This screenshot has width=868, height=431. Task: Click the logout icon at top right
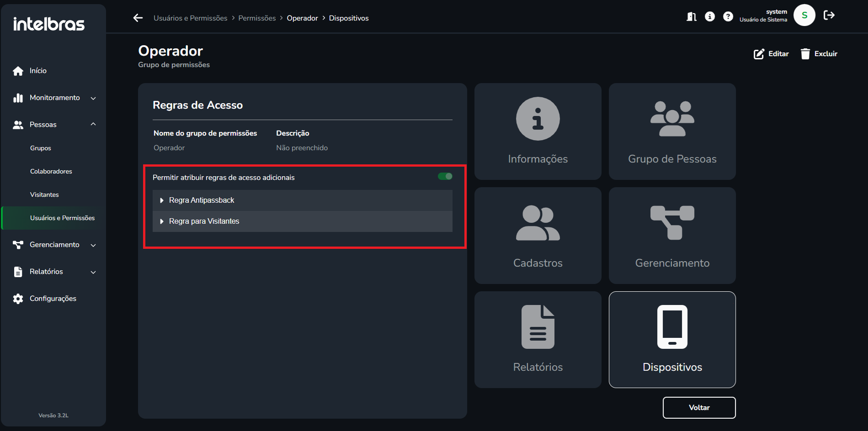click(829, 16)
